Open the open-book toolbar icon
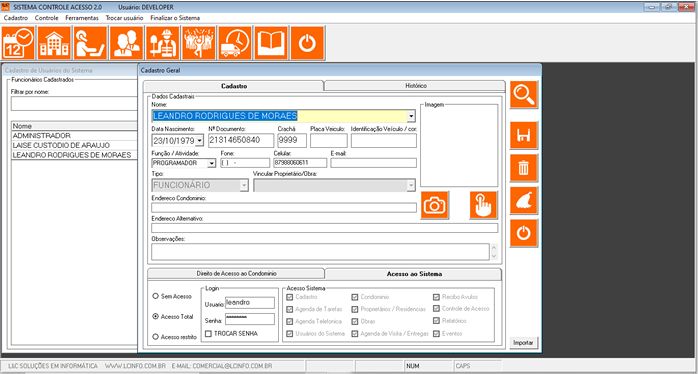 tap(271, 43)
